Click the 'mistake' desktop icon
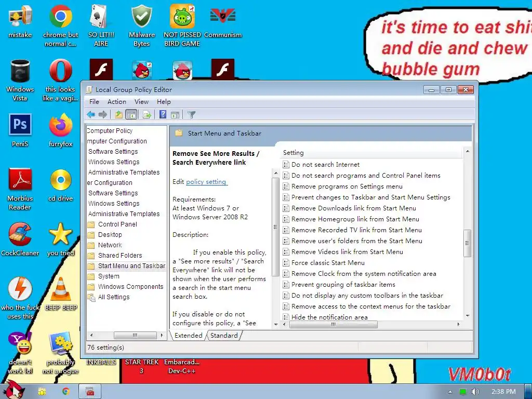Screen dimensions: 532x399 click(20, 21)
